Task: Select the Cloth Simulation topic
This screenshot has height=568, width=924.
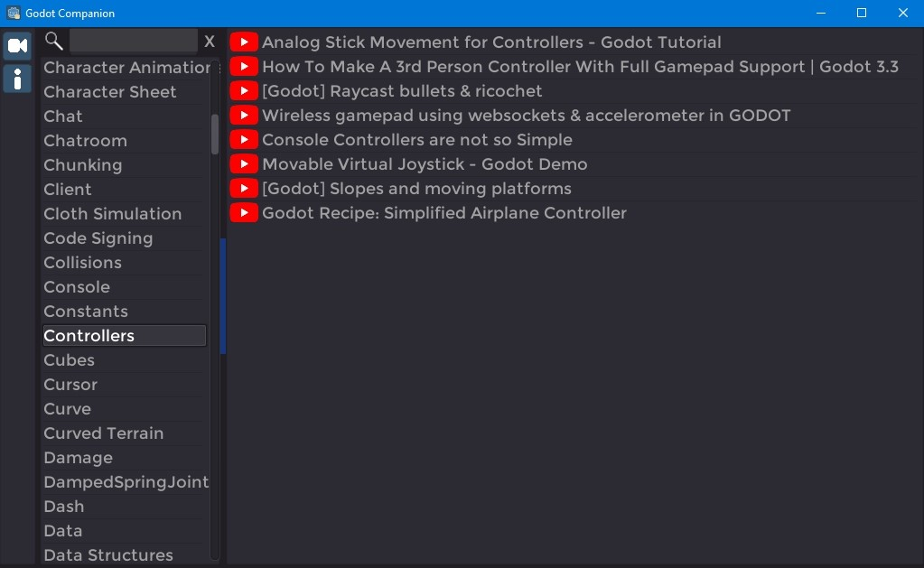Action: (x=112, y=213)
